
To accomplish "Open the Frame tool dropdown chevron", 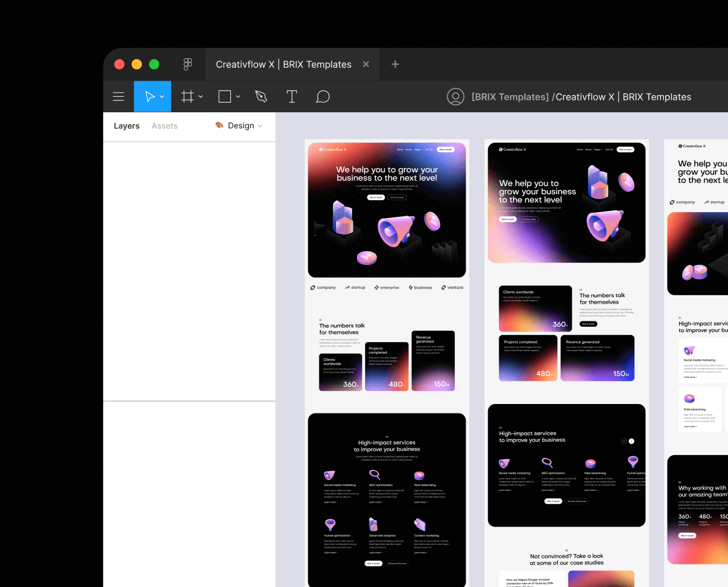I will 200,96.
